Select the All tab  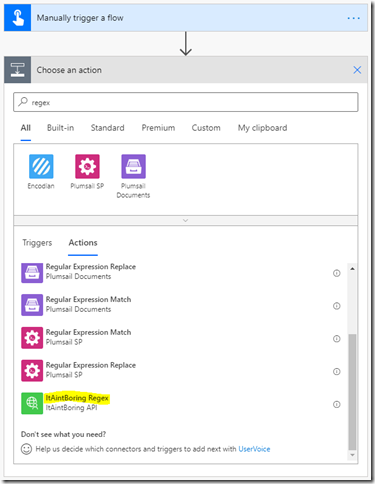coord(26,128)
